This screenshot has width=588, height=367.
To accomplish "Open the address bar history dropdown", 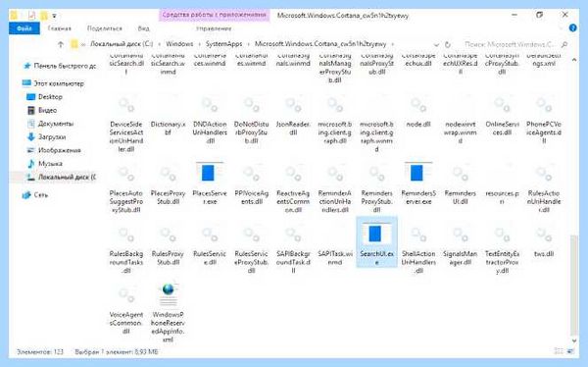I will pyautogui.click(x=436, y=44).
